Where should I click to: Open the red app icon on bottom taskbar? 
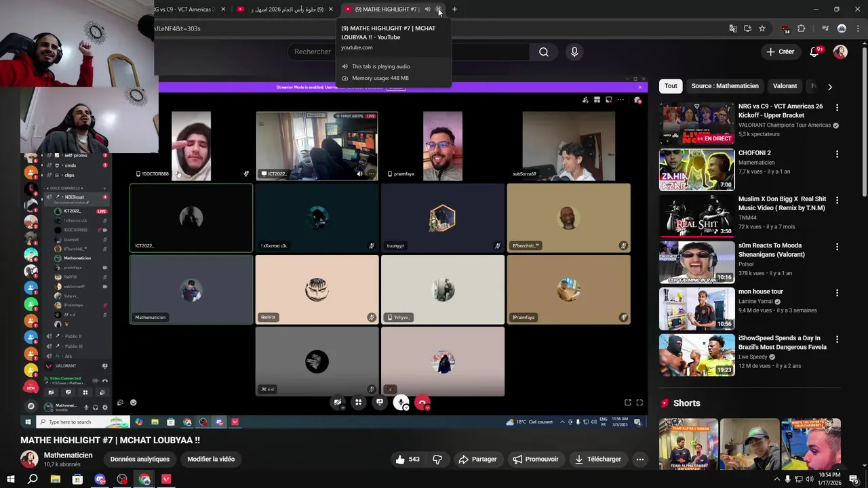click(166, 479)
